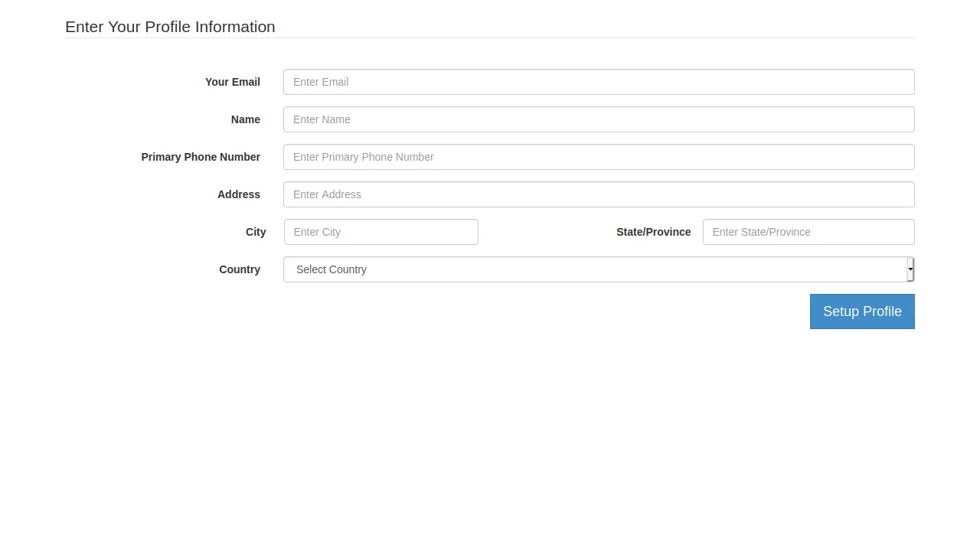Click the Enter Your Profile Information heading

pos(170,27)
